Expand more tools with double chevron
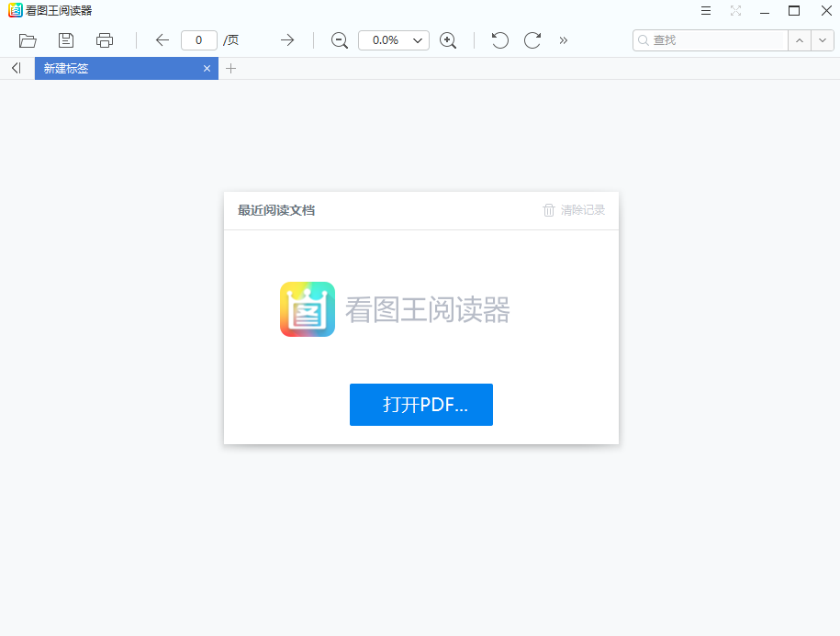The width and height of the screenshot is (840, 636). (563, 40)
